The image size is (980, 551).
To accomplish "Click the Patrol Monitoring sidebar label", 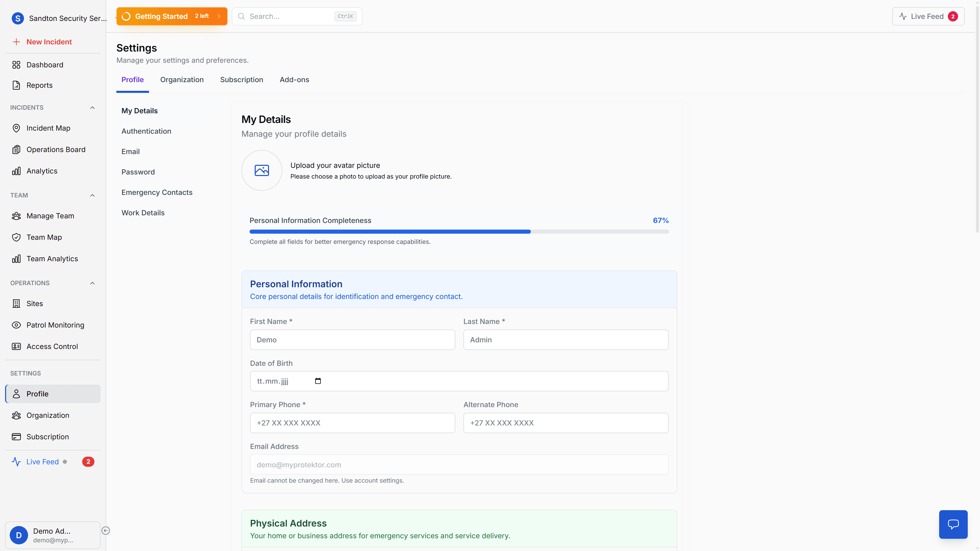I will coord(56,325).
